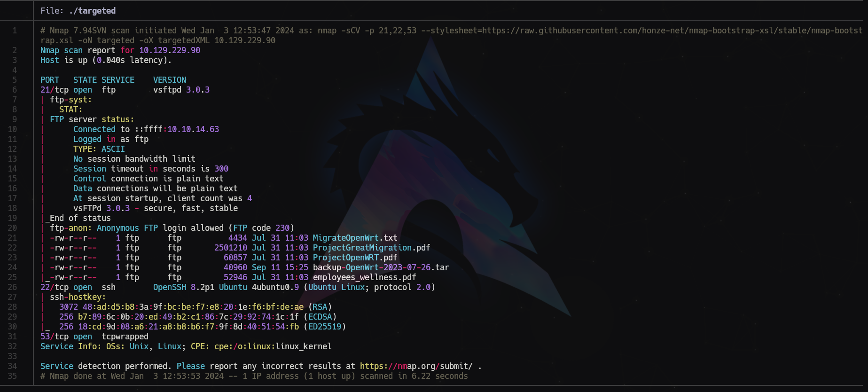Open the nmap.org submit link
This screenshot has width=868, height=392.
416,366
